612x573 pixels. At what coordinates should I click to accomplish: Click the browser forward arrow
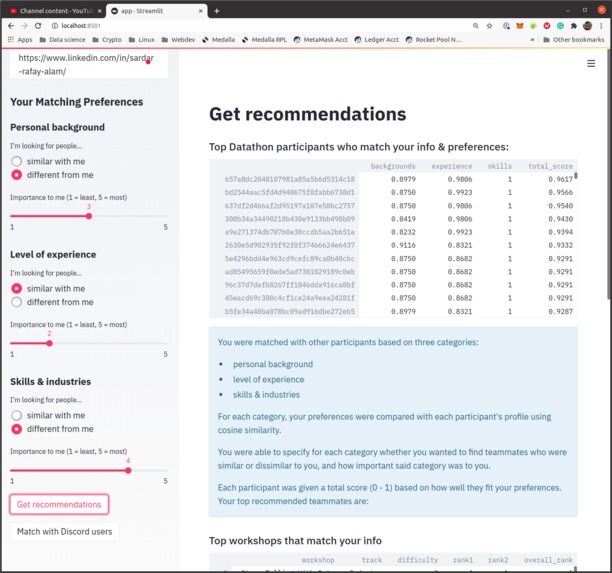click(24, 26)
